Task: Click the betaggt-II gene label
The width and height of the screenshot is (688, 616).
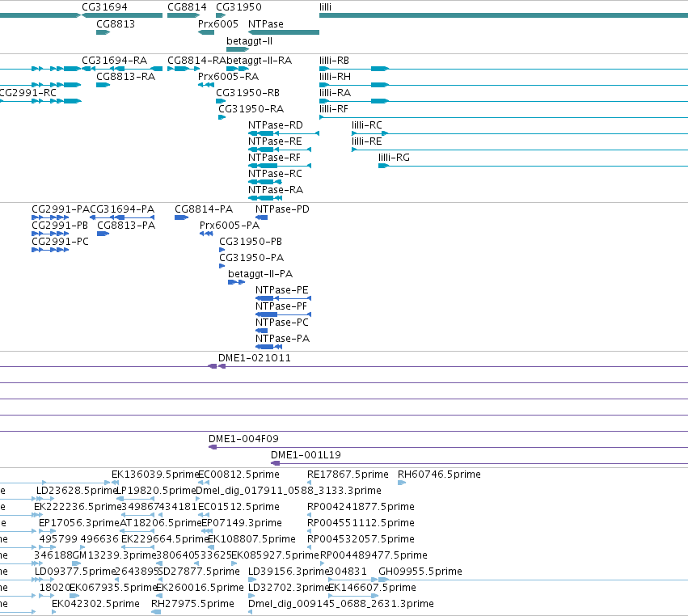Action: [x=249, y=41]
